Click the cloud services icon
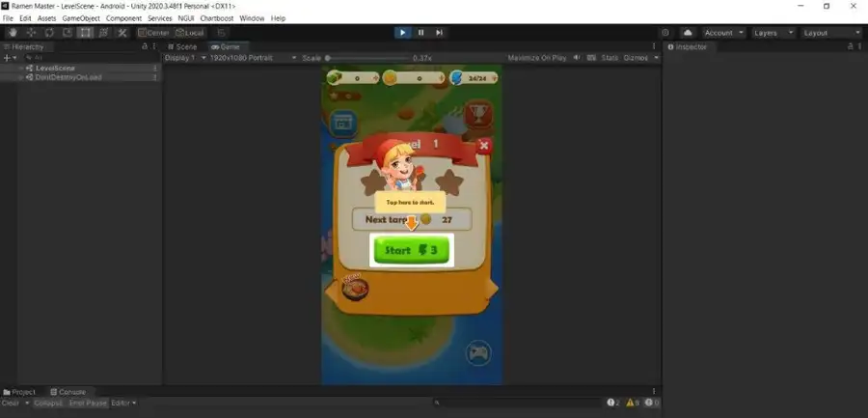Screen dimensions: 868x418 tap(688, 33)
